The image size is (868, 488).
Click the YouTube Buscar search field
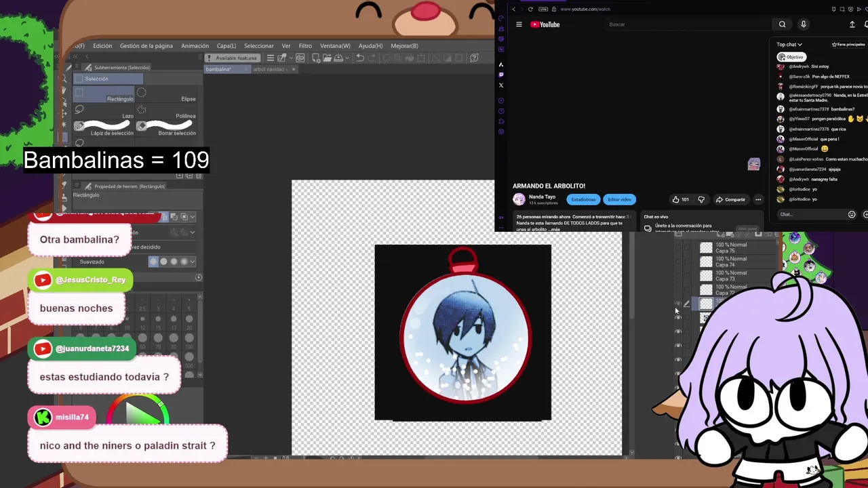click(688, 24)
